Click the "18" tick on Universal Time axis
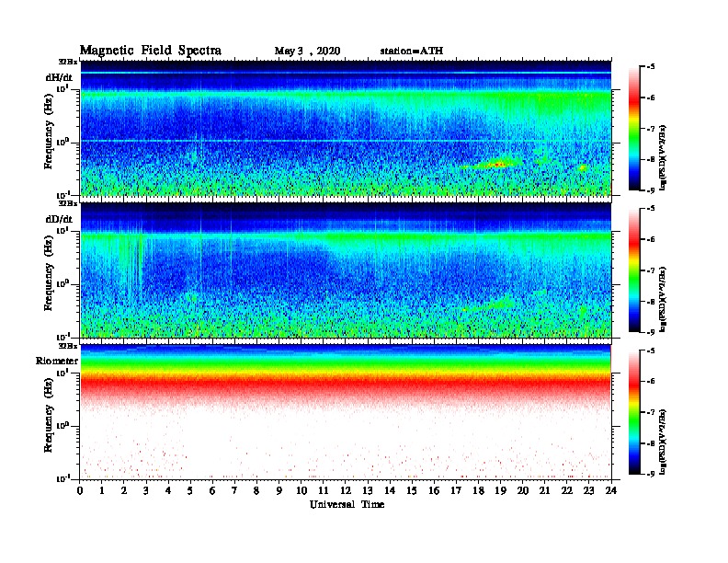Screen dimensions: 728x563 [478, 490]
